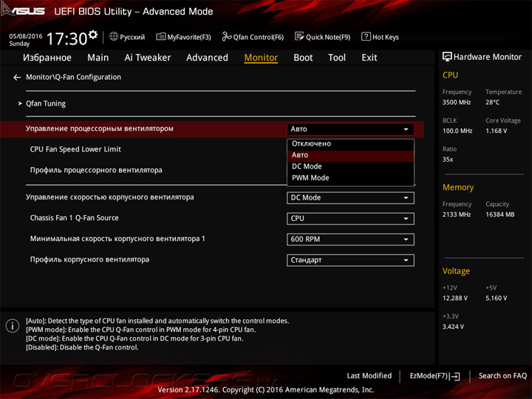Click BCLK value 100.0 MHz
The width and height of the screenshot is (532, 399).
coord(457,131)
